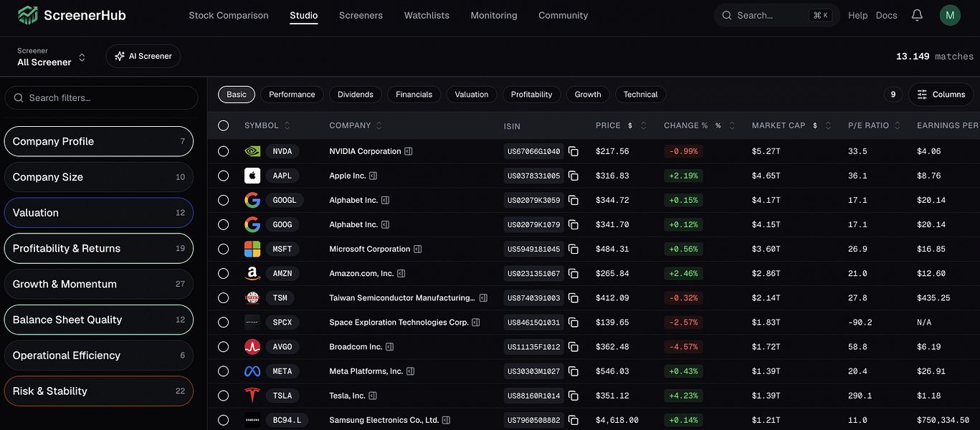Select the MSFT row checkbox
The height and width of the screenshot is (430, 980).
coord(223,249)
